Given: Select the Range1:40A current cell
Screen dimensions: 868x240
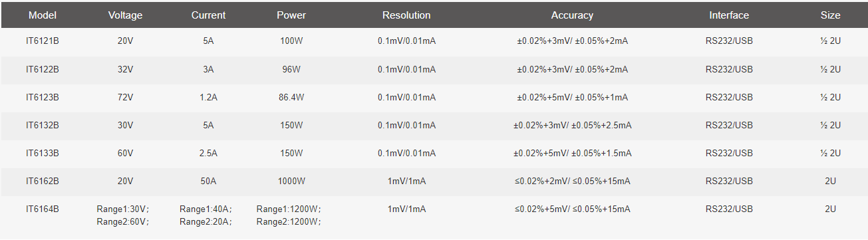Looking at the screenshot, I should tap(206, 209).
